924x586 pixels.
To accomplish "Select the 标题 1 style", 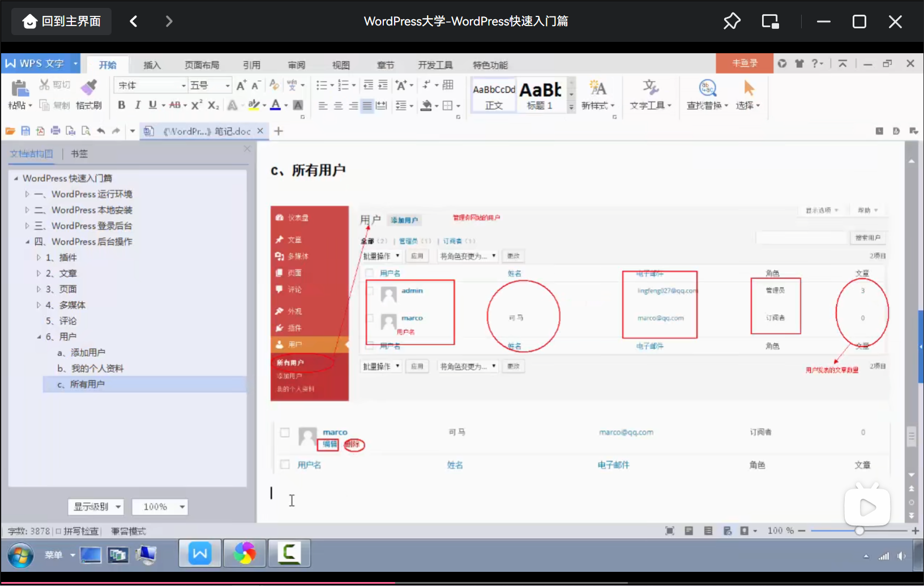I will pos(540,95).
